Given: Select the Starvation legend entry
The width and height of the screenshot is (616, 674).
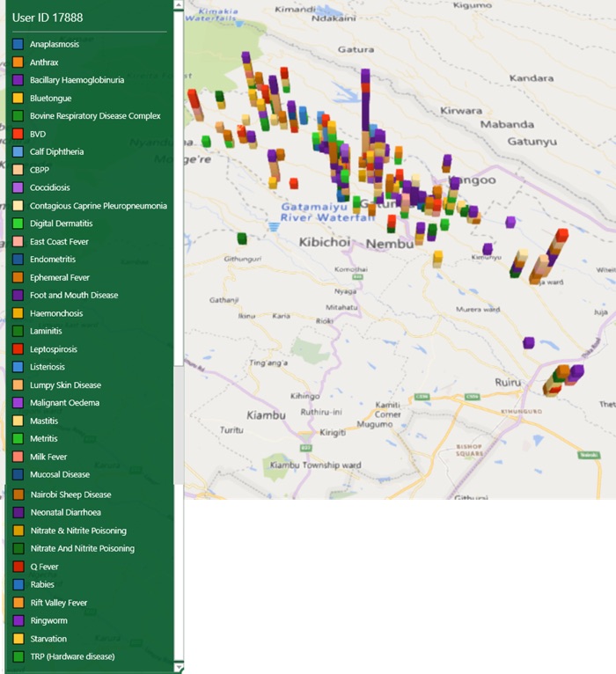Looking at the screenshot, I should 40,638.
